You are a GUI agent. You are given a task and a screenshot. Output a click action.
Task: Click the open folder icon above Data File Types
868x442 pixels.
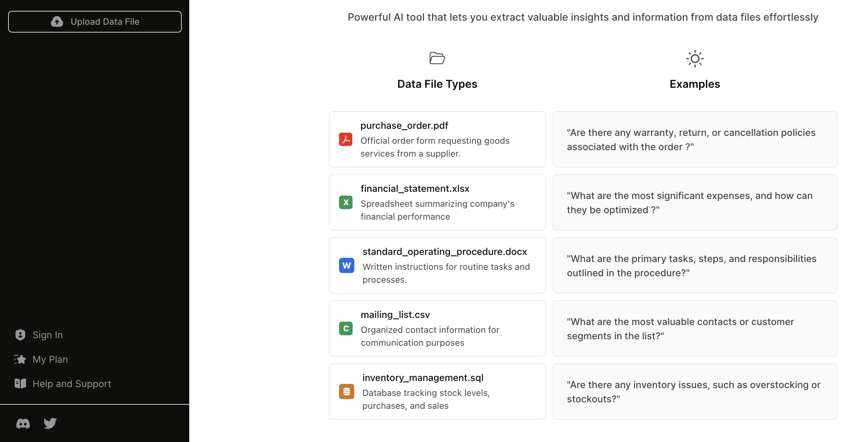[x=437, y=58]
